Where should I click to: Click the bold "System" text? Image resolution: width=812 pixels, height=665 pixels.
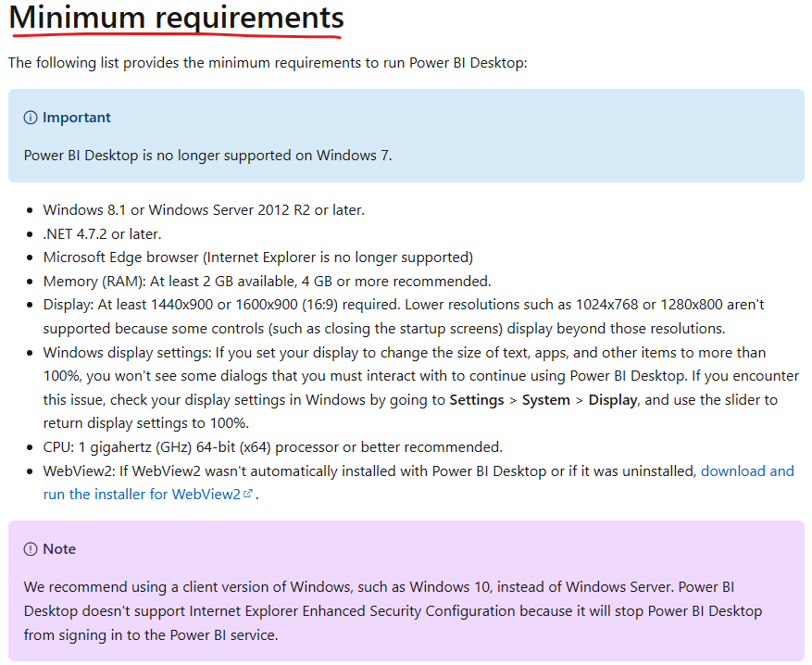[x=546, y=400]
